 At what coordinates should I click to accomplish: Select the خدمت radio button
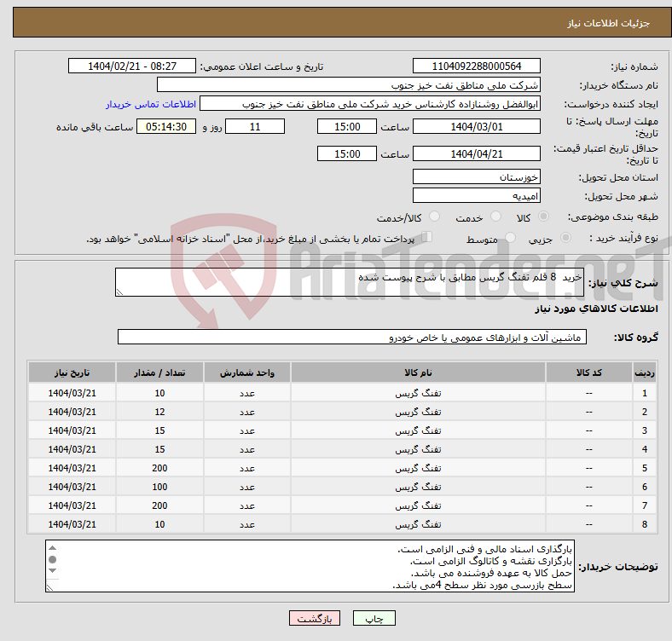(495, 217)
